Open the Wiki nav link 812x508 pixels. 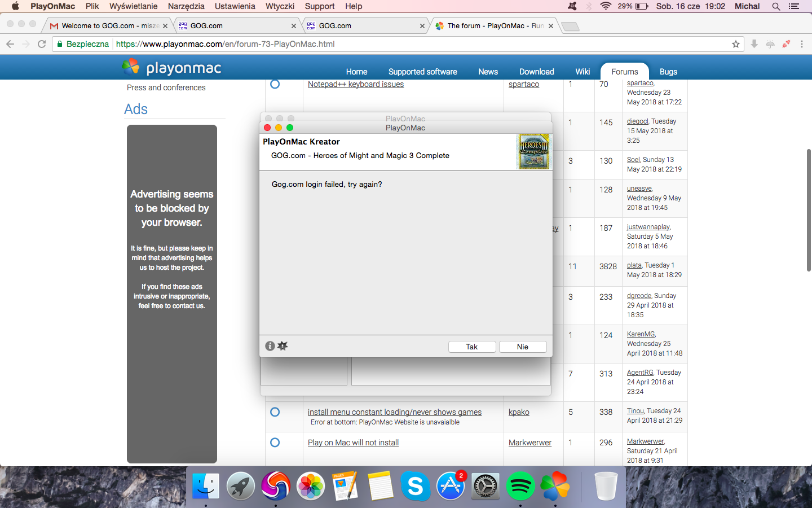click(x=582, y=72)
